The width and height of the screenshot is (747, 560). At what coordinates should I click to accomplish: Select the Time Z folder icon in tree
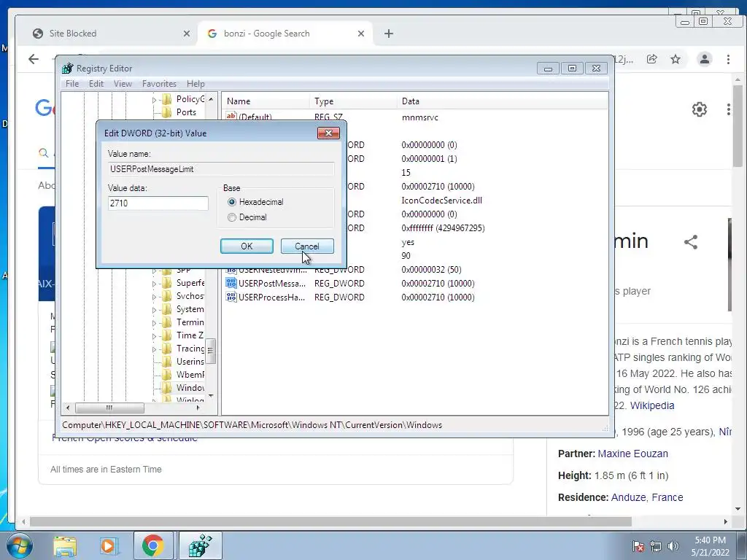[167, 335]
